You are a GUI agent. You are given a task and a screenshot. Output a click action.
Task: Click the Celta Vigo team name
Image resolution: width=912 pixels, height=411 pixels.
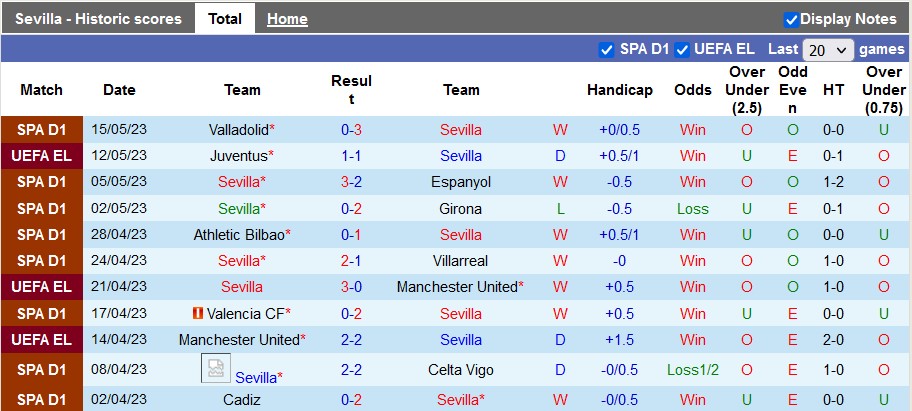tap(461, 370)
